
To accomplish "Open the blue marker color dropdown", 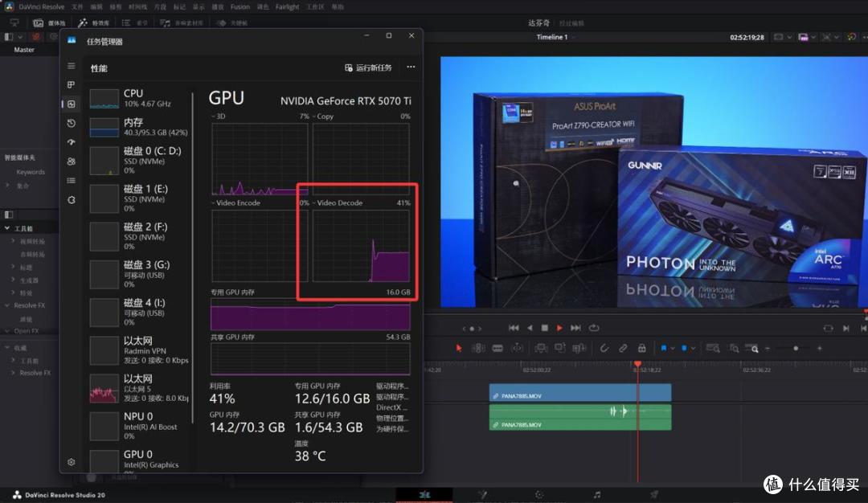I will 693,349.
